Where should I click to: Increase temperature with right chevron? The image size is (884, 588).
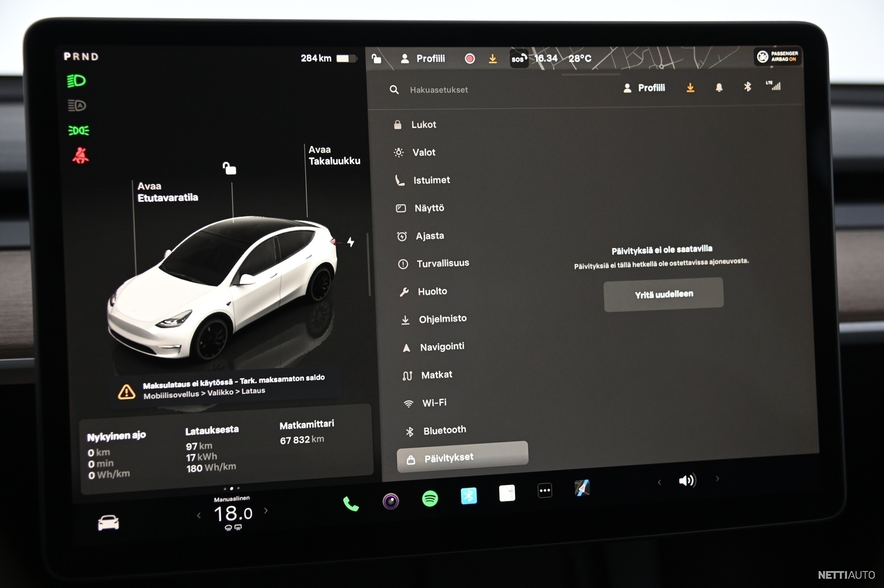(x=266, y=511)
